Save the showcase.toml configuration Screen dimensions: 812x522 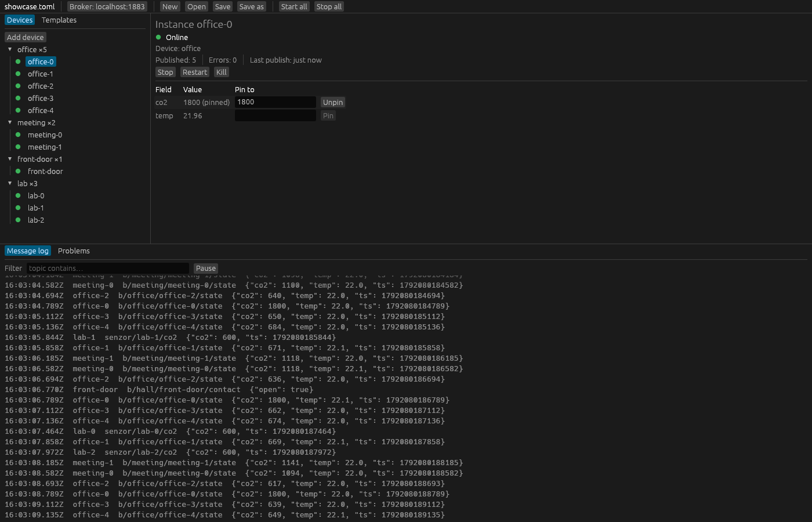pos(223,6)
